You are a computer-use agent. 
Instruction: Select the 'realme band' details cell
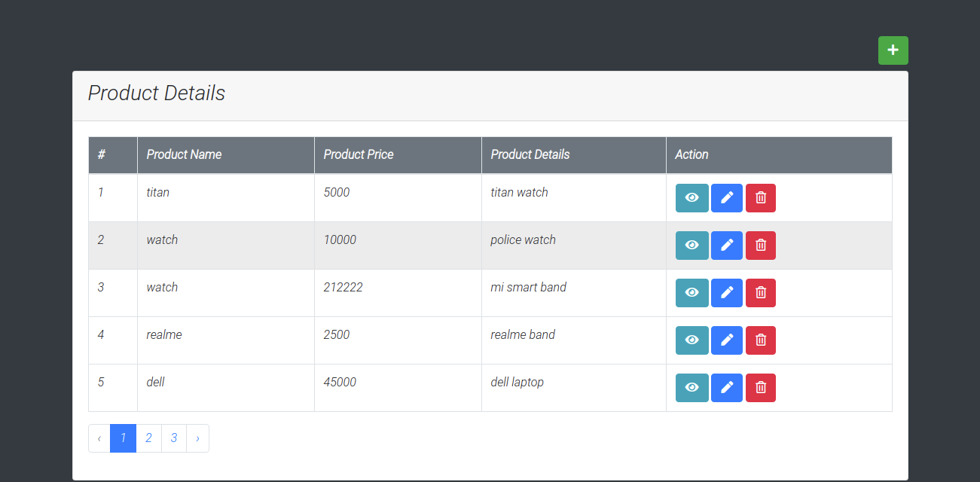[x=574, y=340]
